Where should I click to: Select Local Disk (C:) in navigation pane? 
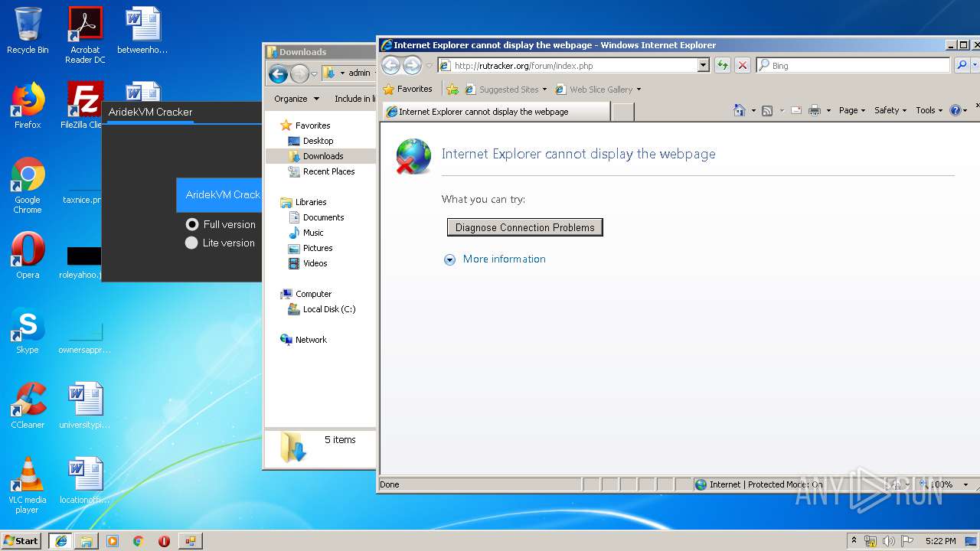[328, 309]
